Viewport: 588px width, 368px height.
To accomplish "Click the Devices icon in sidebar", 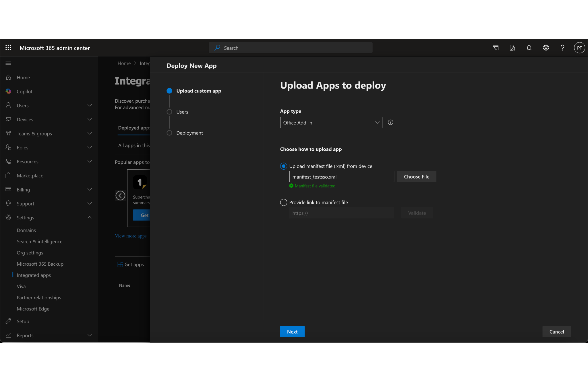I will (x=9, y=119).
